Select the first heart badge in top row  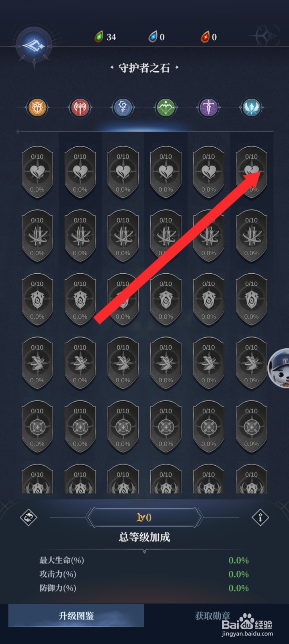point(37,172)
